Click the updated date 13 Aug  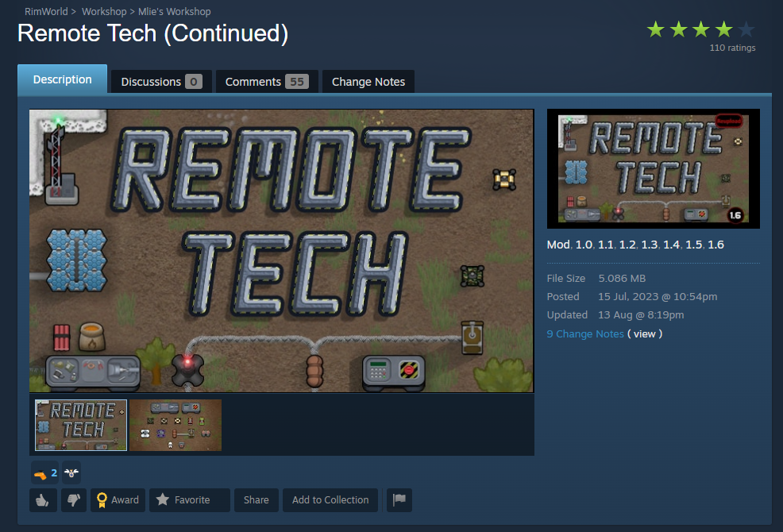click(641, 315)
